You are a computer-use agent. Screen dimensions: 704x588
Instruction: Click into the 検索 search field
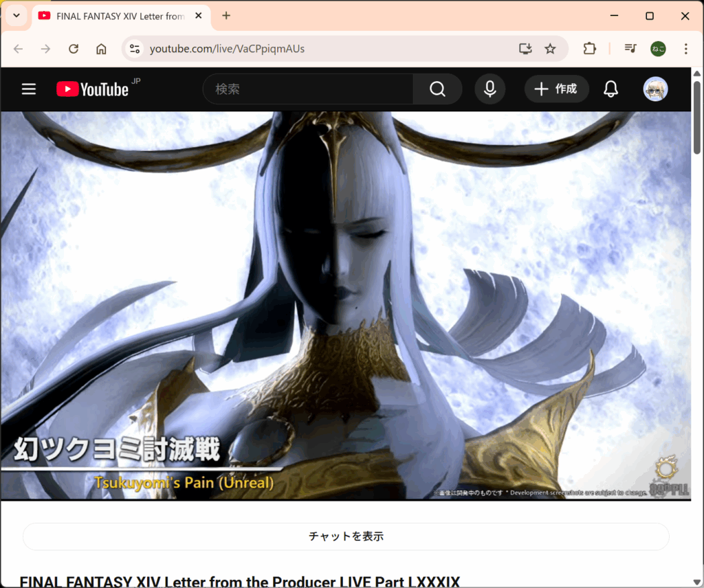308,89
